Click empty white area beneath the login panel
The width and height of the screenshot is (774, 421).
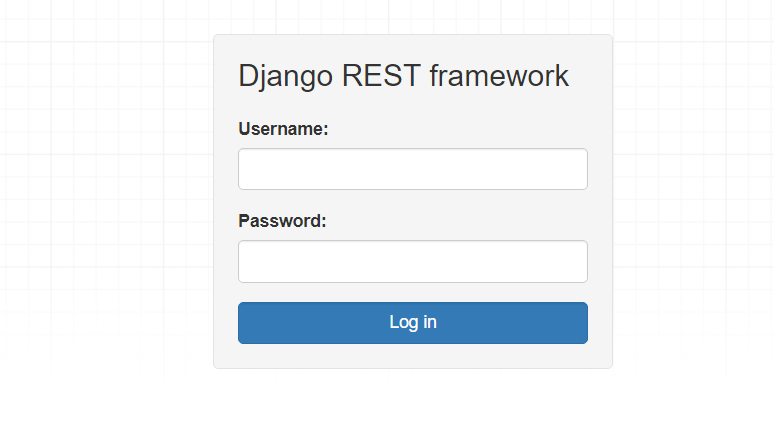click(x=413, y=395)
